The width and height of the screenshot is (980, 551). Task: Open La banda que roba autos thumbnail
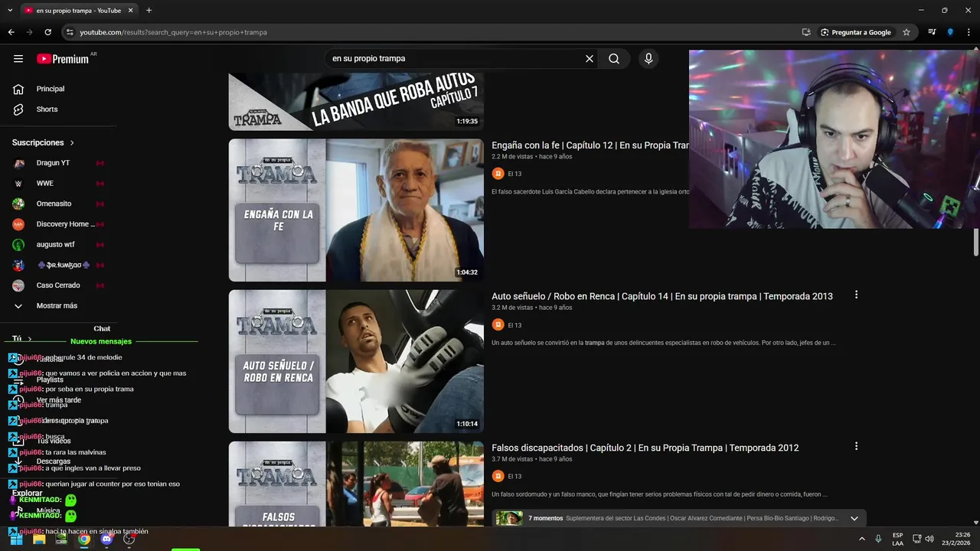[x=356, y=102]
